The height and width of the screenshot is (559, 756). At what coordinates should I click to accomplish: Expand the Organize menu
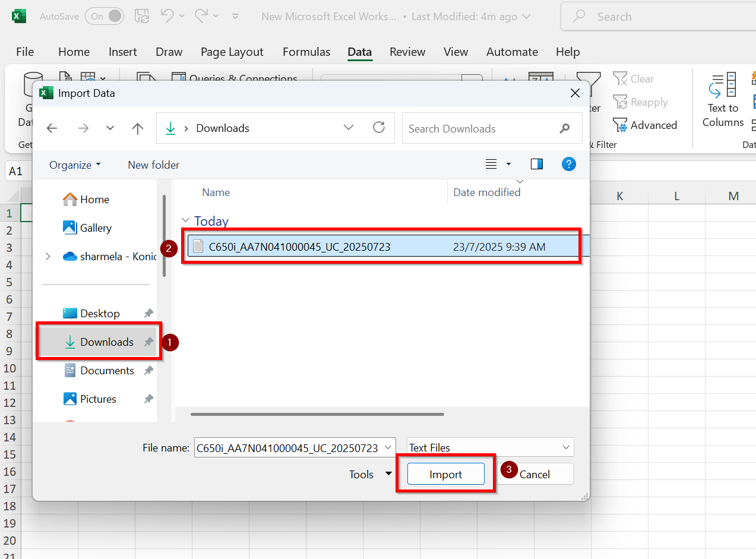(75, 165)
